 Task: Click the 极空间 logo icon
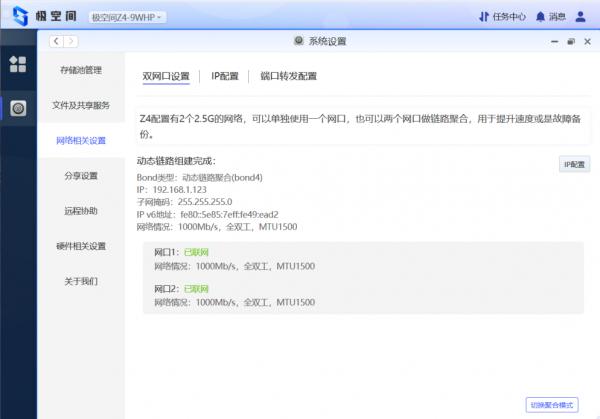pos(20,16)
